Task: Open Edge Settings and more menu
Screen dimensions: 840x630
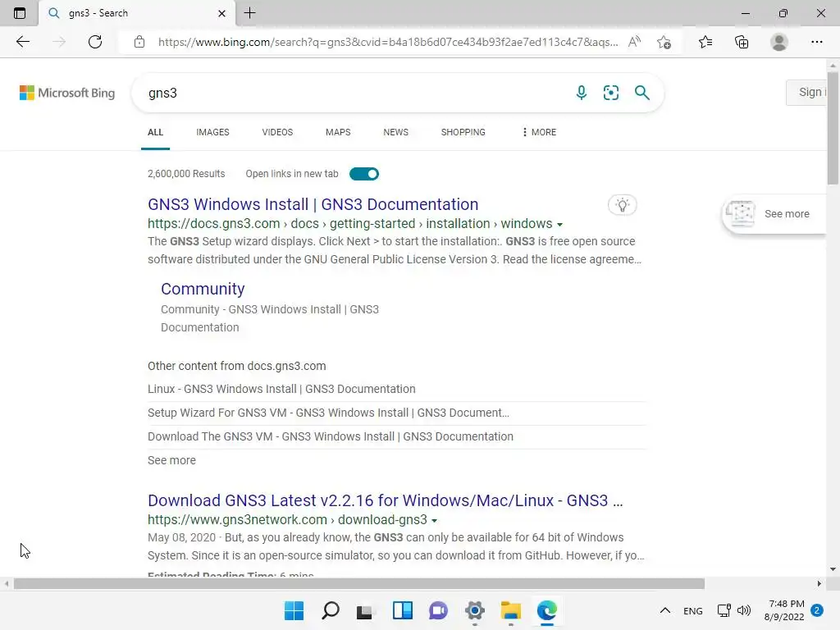Action: [x=816, y=42]
